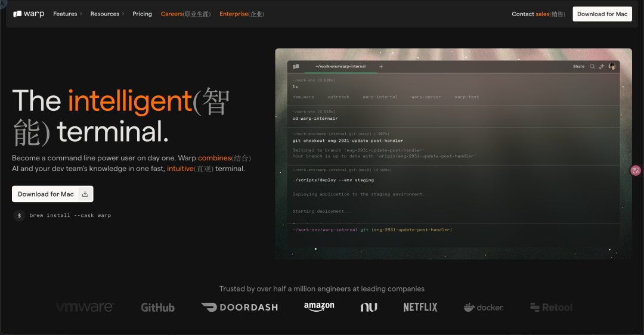The image size is (644, 335).
Task: Click the Warp logo in the navbar
Action: tap(29, 14)
